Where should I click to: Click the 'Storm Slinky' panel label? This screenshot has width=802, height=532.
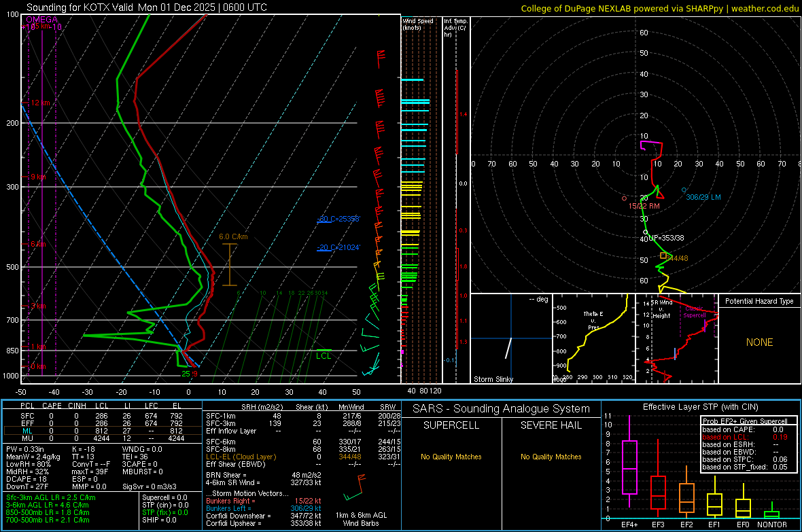493,379
